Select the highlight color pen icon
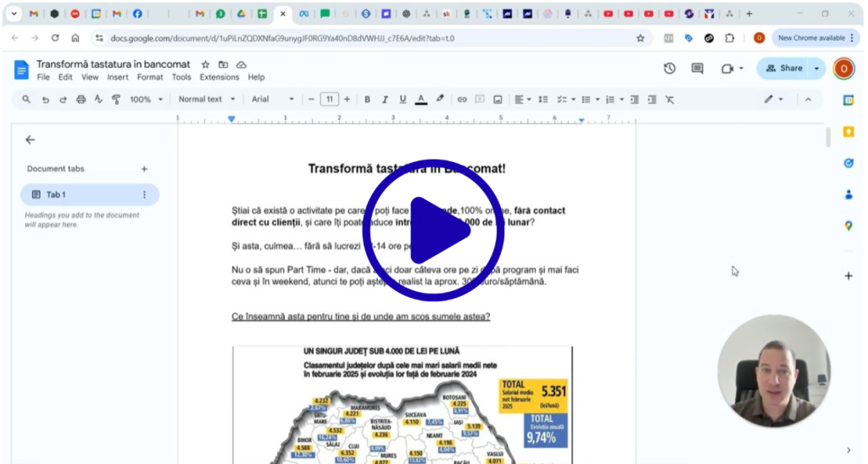This screenshot has width=868, height=464. [440, 99]
